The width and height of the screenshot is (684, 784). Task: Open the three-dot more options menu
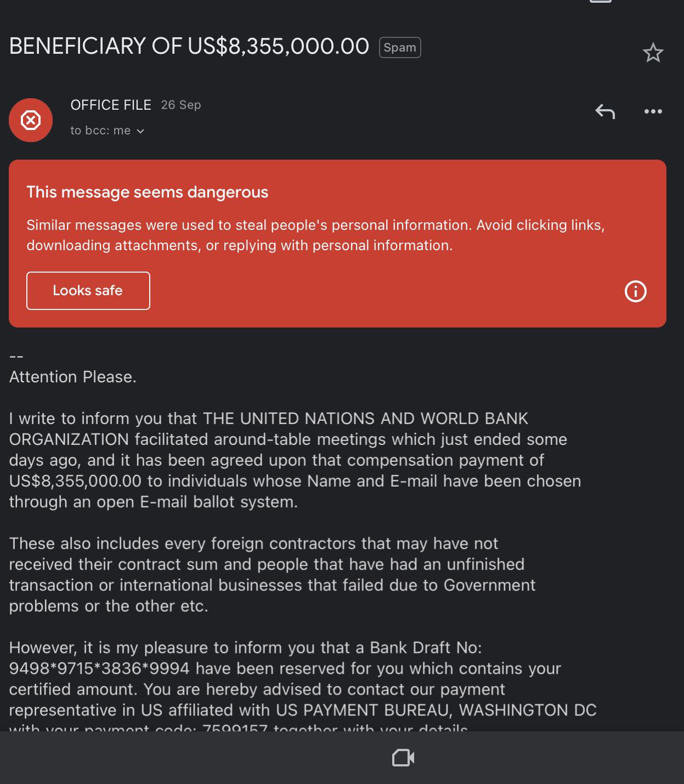point(653,112)
